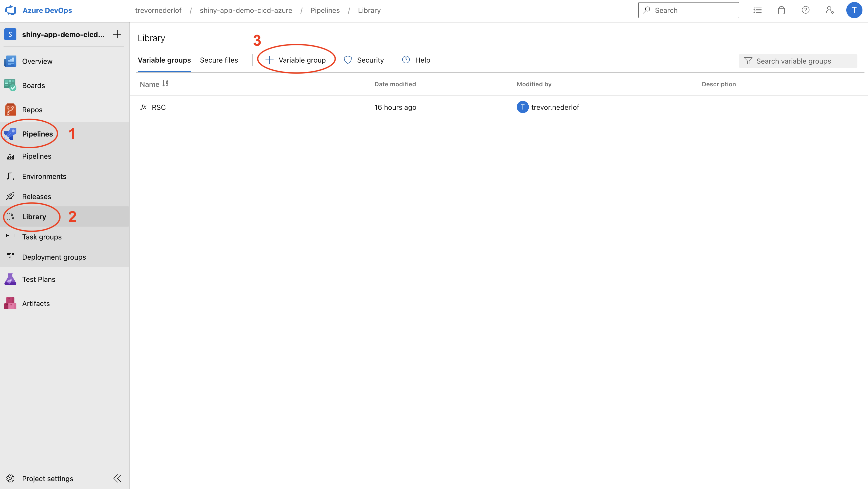Select the Library breadcrumb link
This screenshot has height=489, width=868.
(x=369, y=10)
